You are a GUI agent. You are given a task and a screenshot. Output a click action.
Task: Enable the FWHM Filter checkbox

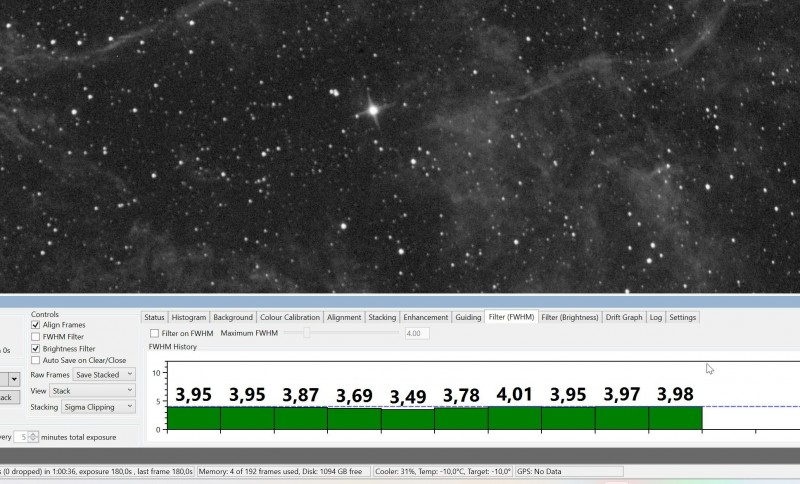pyautogui.click(x=35, y=337)
